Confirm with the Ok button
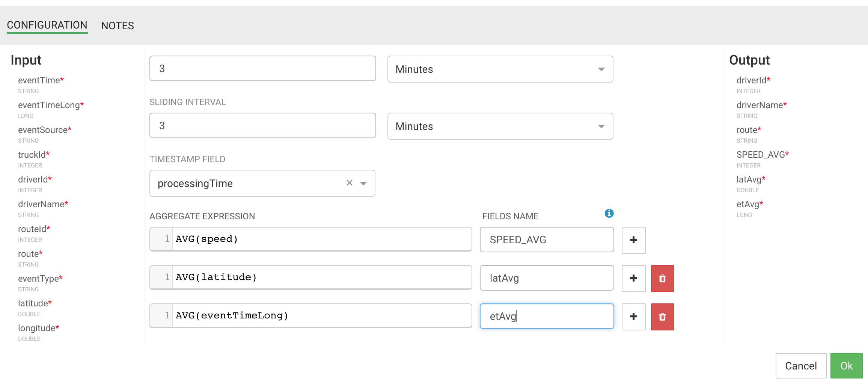Viewport: 868px width, 383px height. pyautogui.click(x=846, y=366)
